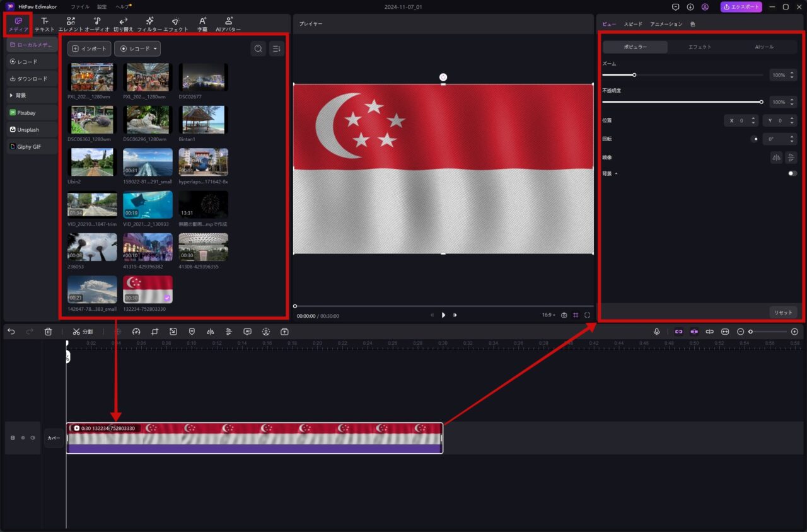Toggle the purple link clips button
807x532 pixels.
point(679,331)
